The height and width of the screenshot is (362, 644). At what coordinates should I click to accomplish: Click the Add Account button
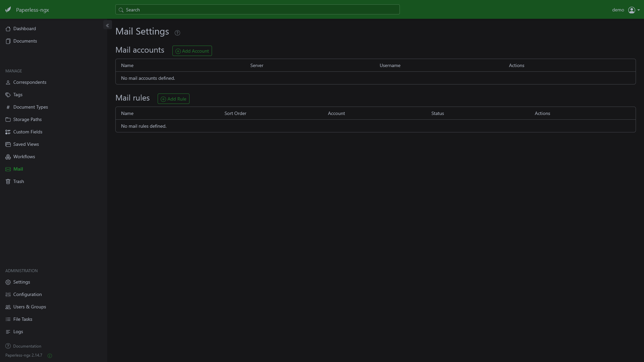click(x=192, y=51)
